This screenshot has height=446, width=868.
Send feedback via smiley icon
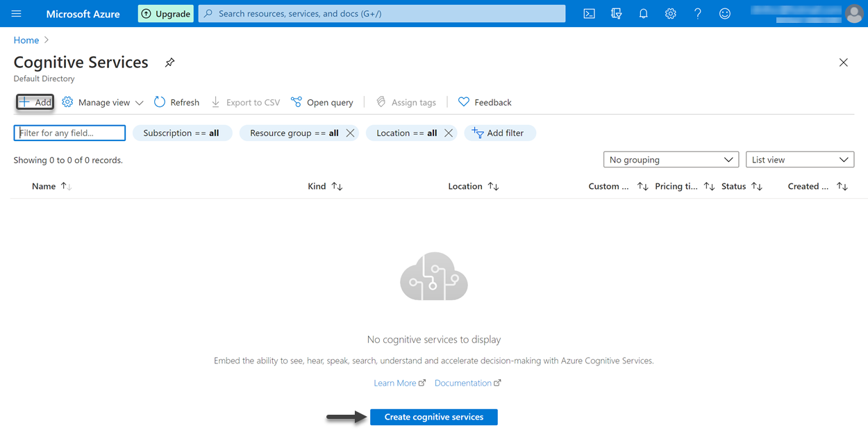725,14
